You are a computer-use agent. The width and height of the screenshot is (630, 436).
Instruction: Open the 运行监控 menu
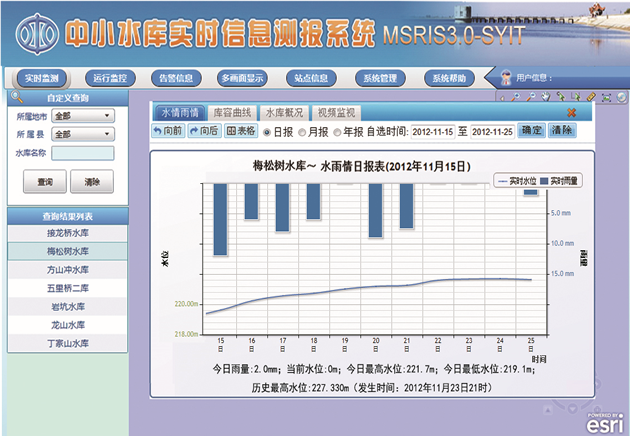(110, 78)
